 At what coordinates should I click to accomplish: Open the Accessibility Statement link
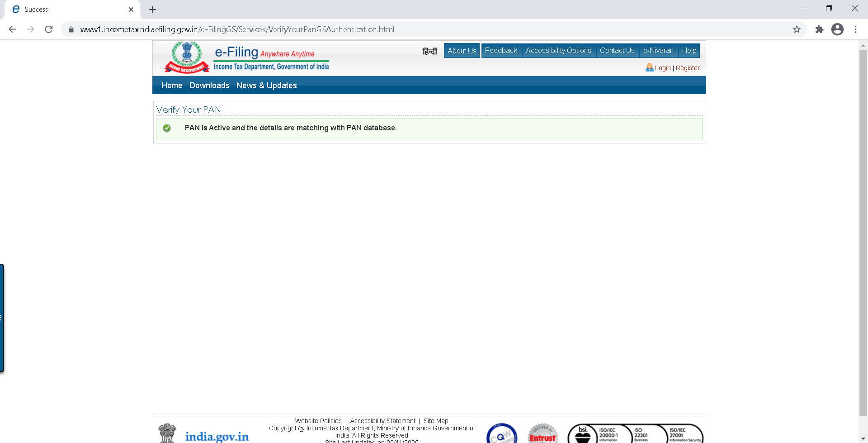tap(383, 421)
